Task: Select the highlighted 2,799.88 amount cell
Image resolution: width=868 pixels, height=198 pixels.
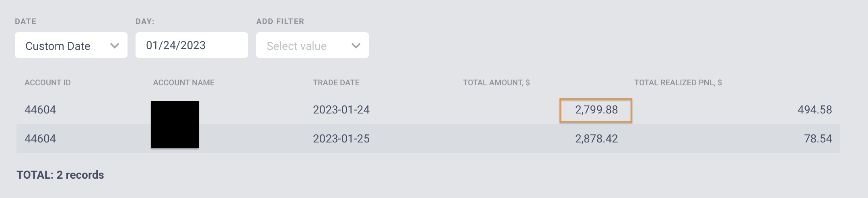Action: (x=596, y=110)
